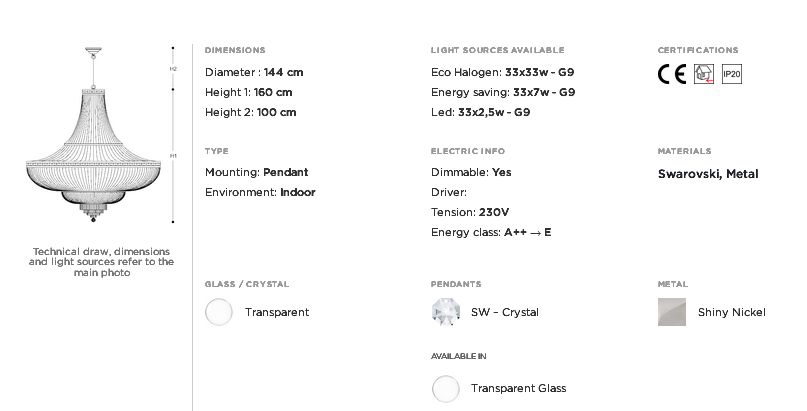Open the chandelier technical drawing
The image size is (807, 411).
click(94, 135)
